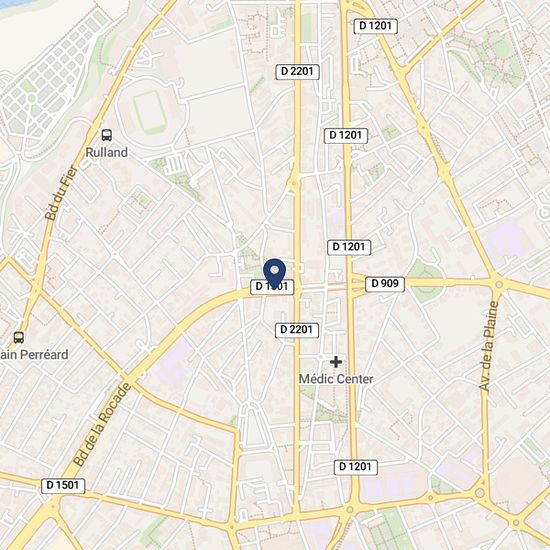550x550 pixels.
Task: Click the dark blue location pin marker
Action: pos(274,274)
